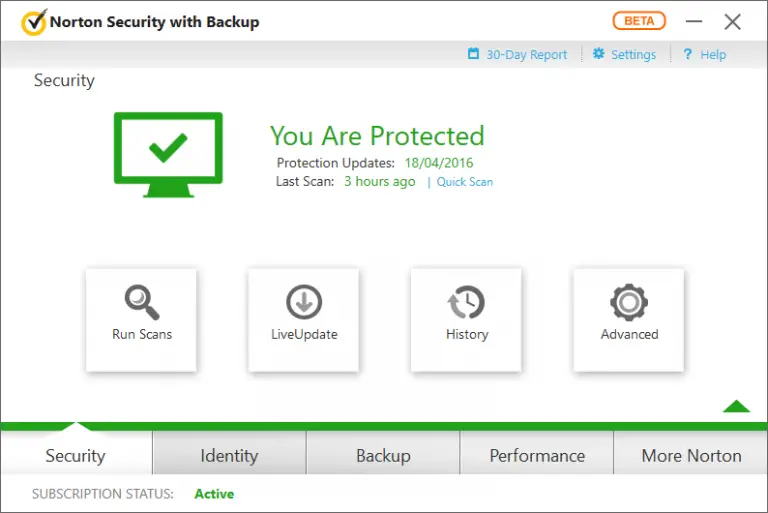This screenshot has width=768, height=513.
Task: Click the Norton checkmark logo
Action: [x=34, y=21]
